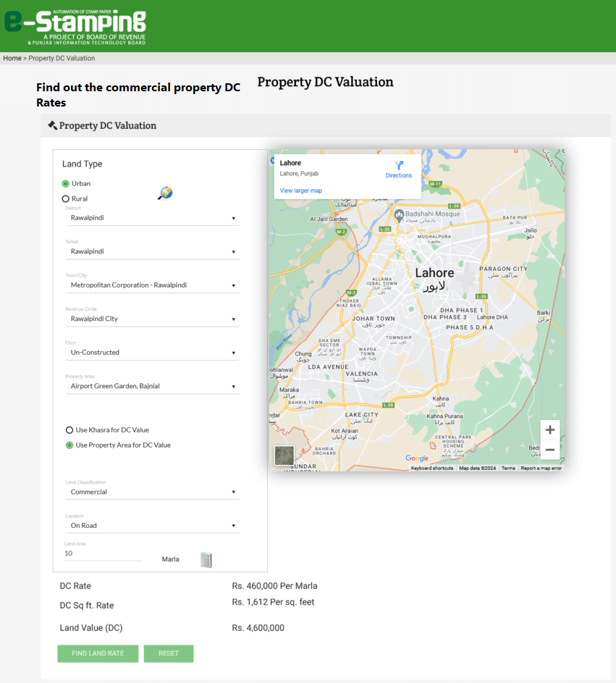Open the View larger map link

300,190
